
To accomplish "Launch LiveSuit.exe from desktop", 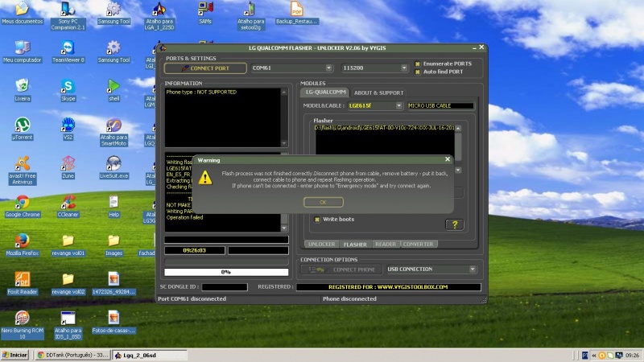I will click(114, 167).
